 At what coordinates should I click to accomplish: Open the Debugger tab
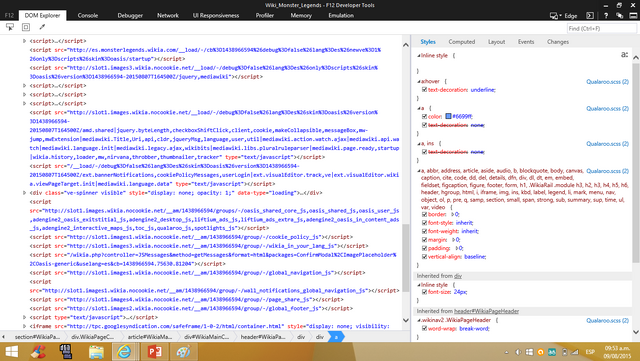(x=130, y=16)
